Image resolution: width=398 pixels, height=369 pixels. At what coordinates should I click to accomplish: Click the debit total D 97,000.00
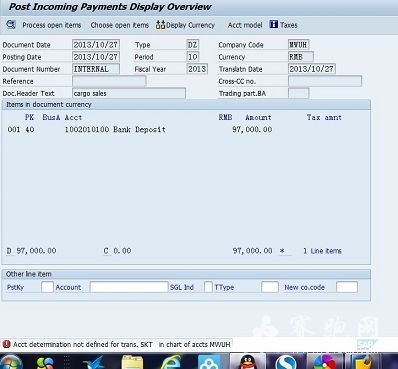click(32, 251)
